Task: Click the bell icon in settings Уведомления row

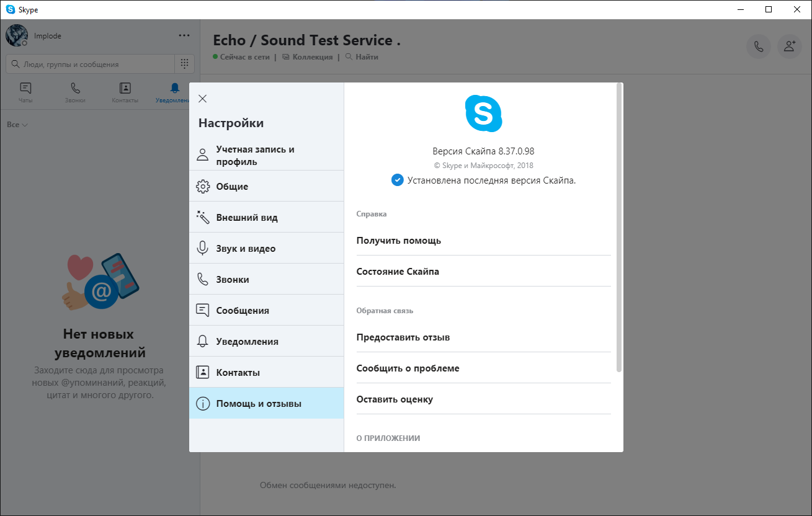Action: pyautogui.click(x=202, y=341)
